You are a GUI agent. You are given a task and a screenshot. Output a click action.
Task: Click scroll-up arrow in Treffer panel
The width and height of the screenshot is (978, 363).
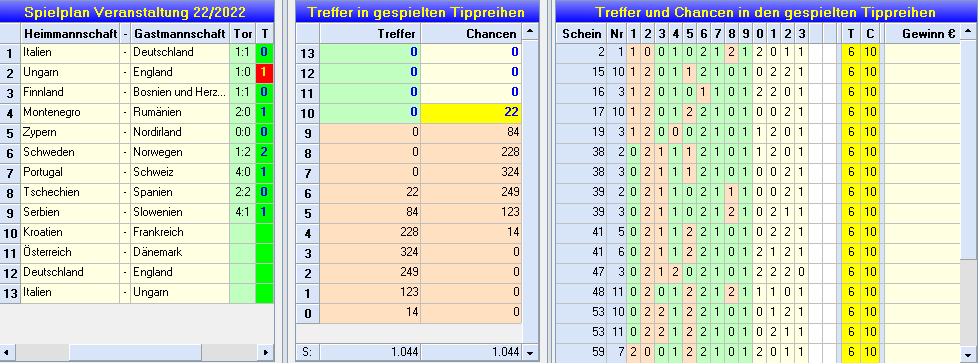(x=530, y=33)
